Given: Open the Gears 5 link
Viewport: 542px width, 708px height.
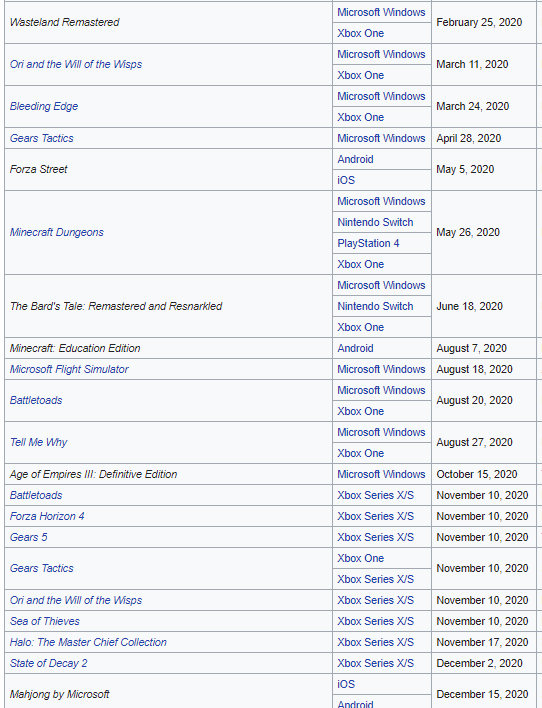Looking at the screenshot, I should coord(28,537).
